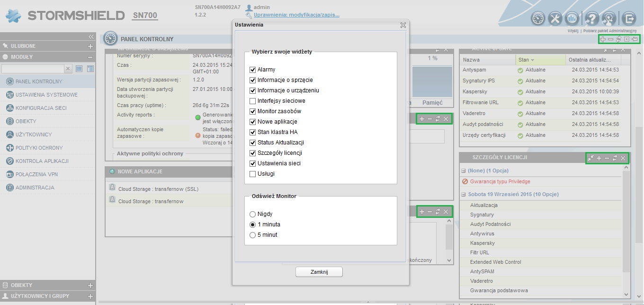Collapse the left sidebar with double chevron
This screenshot has width=644, height=305.
91,36
